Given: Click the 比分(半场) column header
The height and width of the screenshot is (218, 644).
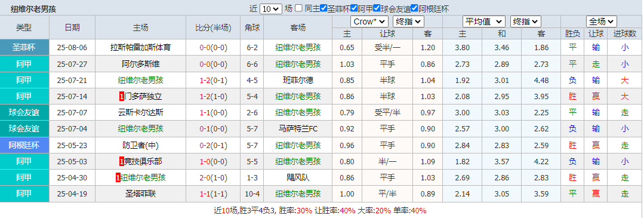Looking at the screenshot, I should coord(213,28).
